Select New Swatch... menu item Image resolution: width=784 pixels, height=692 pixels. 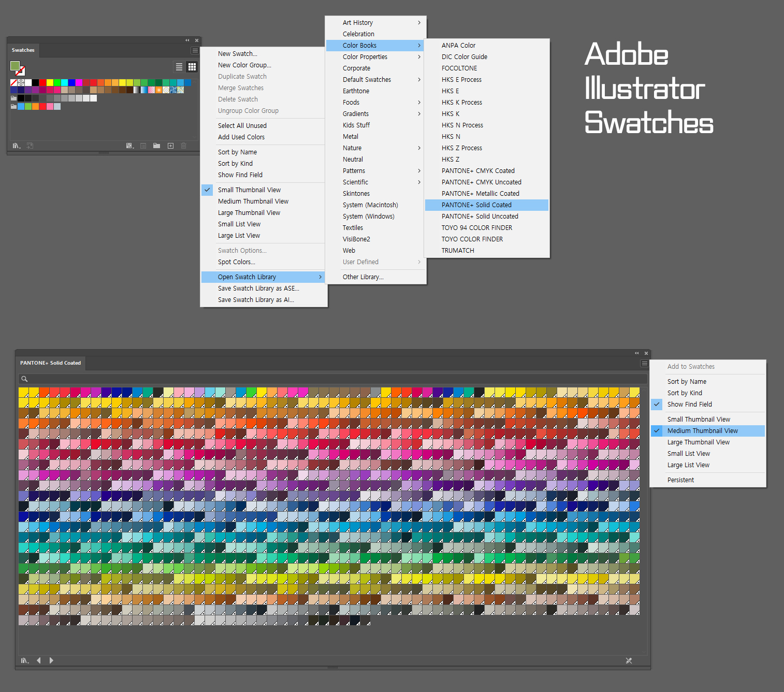263,54
